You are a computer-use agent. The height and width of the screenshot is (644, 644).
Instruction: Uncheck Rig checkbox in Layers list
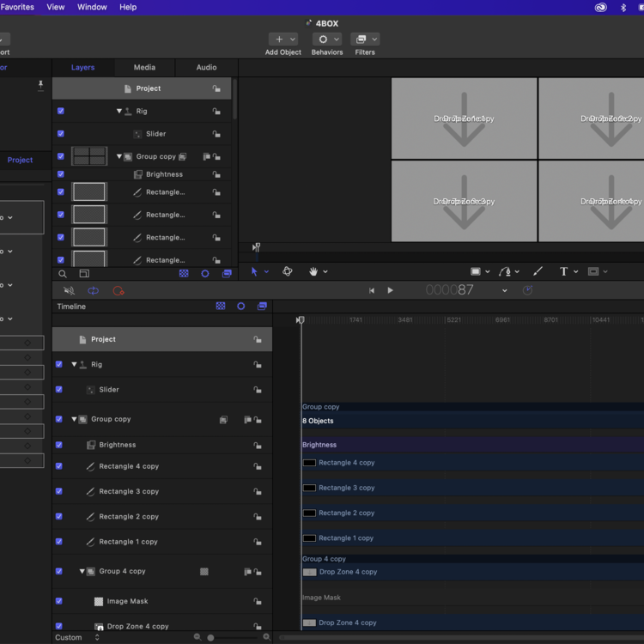click(x=60, y=111)
